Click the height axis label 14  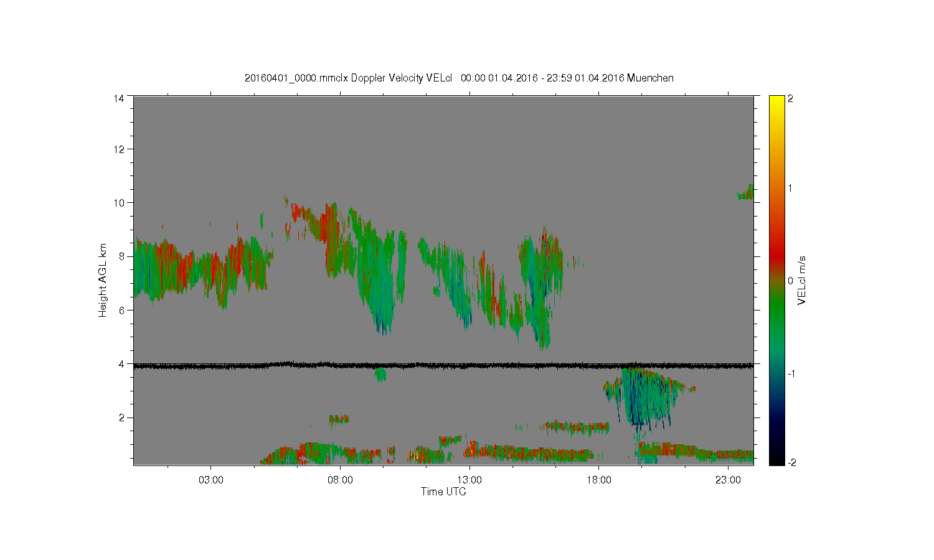click(118, 98)
